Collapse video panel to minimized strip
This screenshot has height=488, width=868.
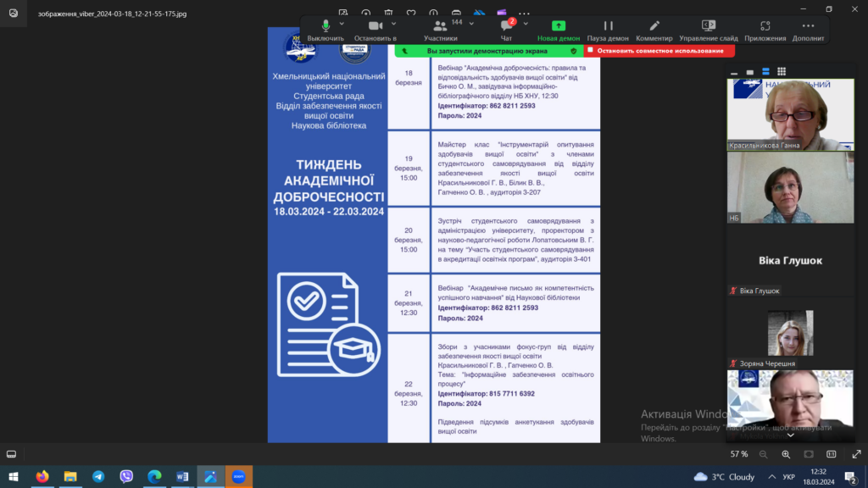pos(734,72)
